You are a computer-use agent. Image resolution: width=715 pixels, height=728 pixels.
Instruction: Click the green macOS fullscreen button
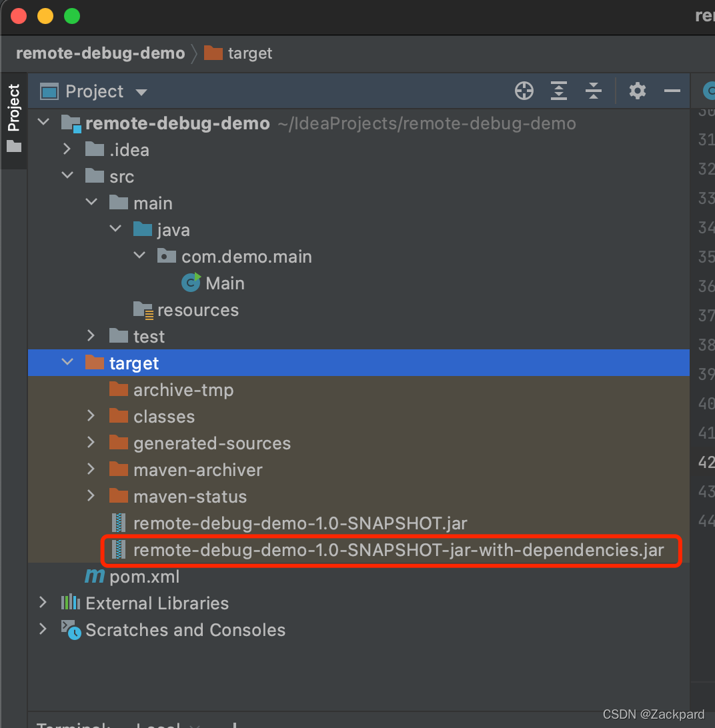pos(72,16)
